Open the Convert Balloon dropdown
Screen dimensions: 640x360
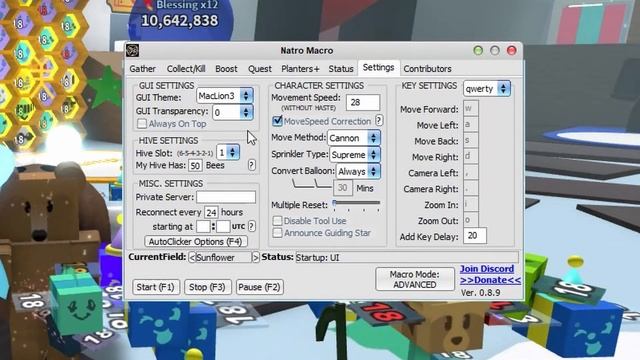coord(358,171)
